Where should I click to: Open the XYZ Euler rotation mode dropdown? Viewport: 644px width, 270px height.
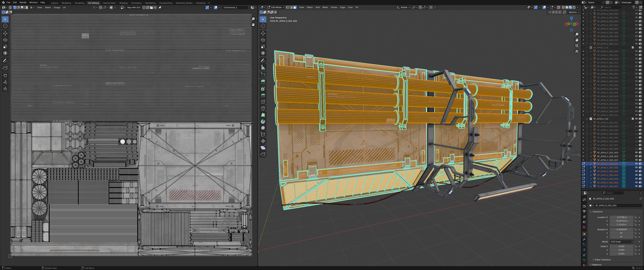pos(622,242)
